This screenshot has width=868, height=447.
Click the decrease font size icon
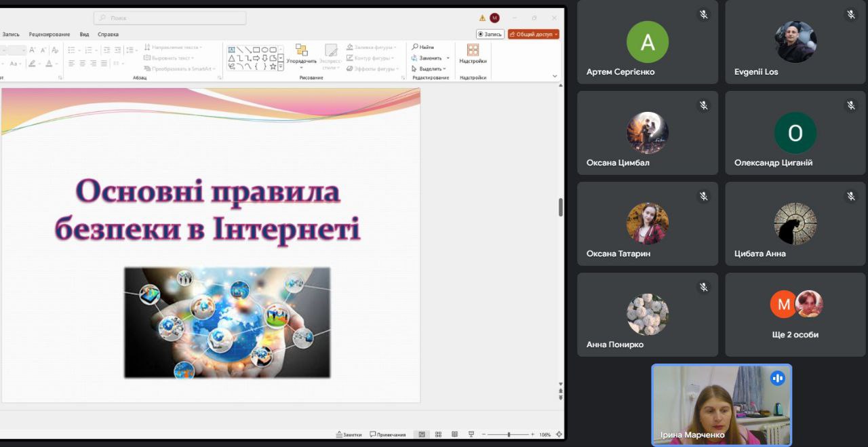click(x=43, y=50)
